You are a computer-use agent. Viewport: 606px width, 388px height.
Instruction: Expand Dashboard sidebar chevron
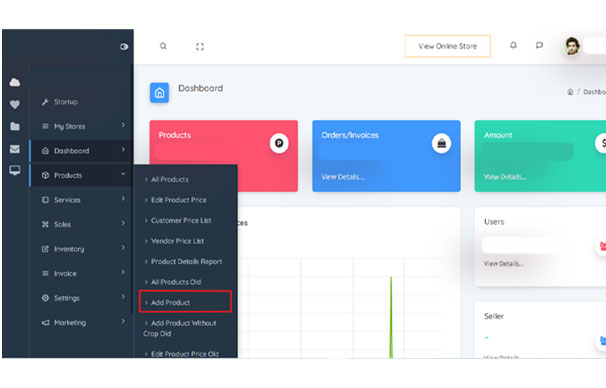[123, 149]
